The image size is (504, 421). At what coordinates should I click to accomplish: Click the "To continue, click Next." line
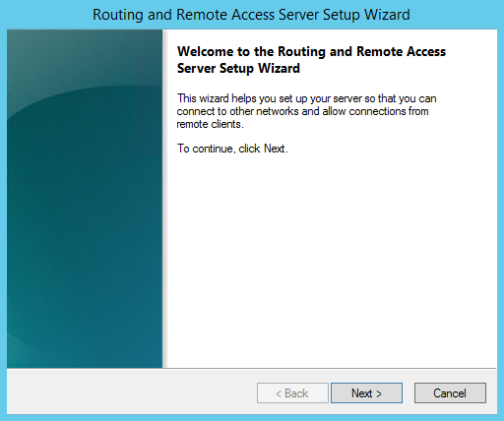coord(232,149)
